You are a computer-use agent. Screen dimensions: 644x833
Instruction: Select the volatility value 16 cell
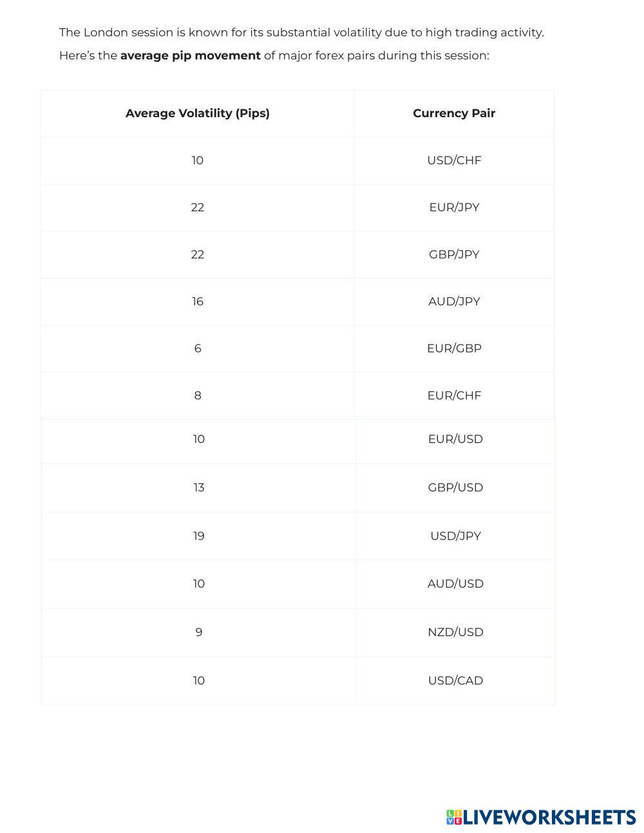point(197,301)
